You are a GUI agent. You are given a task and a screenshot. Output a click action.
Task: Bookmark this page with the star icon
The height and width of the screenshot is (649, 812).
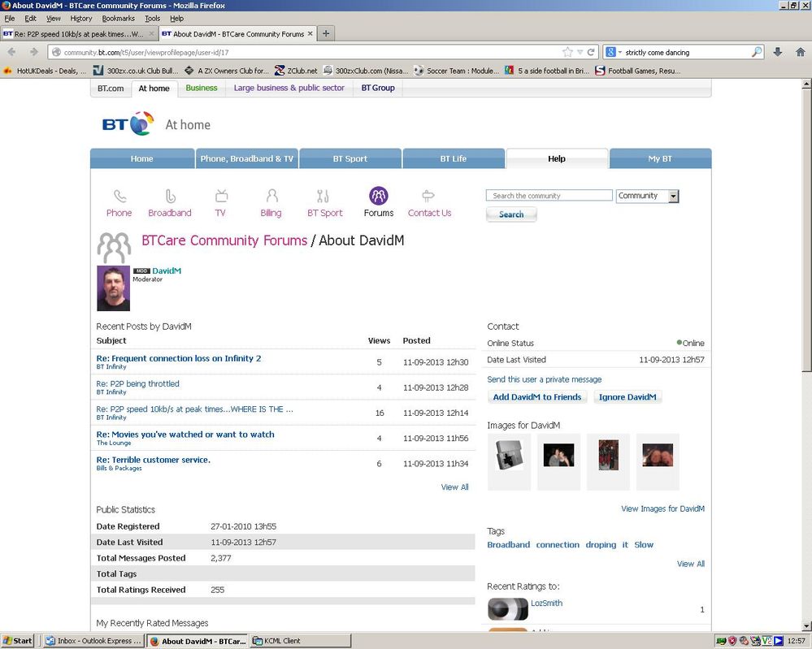(x=567, y=52)
